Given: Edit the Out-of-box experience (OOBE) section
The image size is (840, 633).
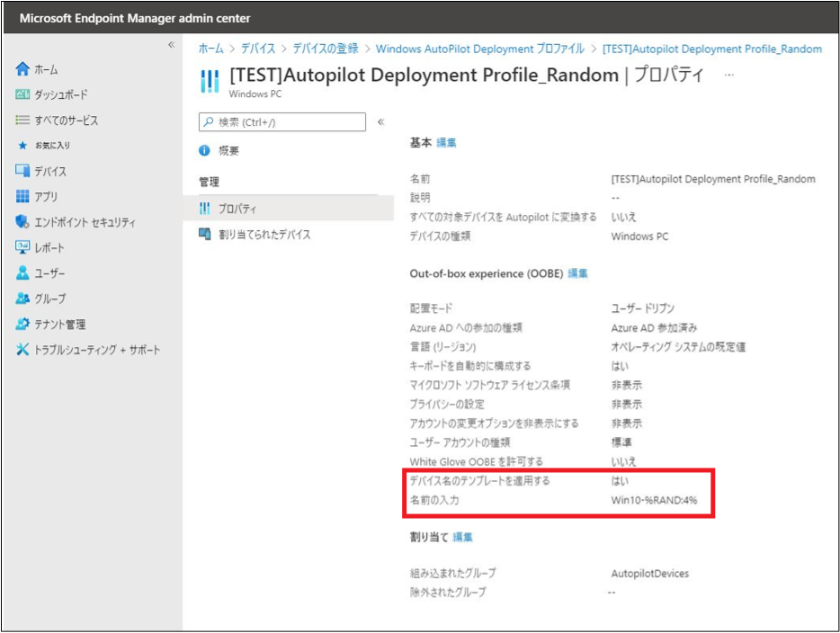Looking at the screenshot, I should pyautogui.click(x=577, y=273).
